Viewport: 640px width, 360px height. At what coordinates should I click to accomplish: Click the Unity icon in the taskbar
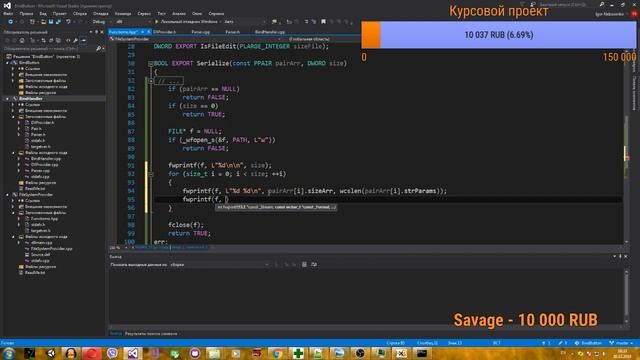51,353
